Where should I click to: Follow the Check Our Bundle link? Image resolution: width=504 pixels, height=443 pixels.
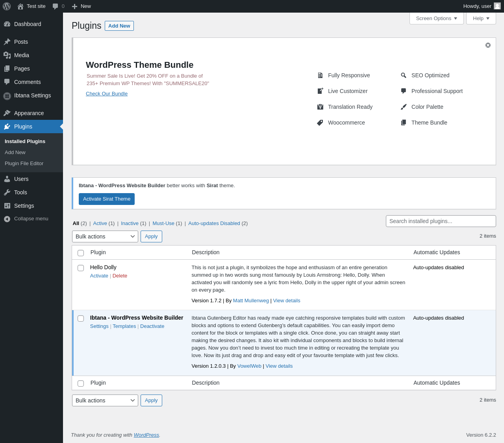[x=107, y=94]
